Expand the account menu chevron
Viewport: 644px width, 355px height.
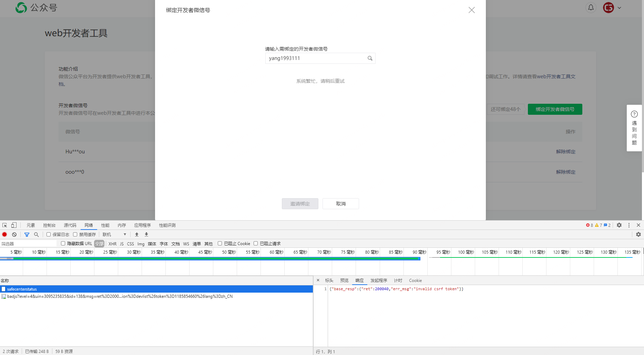click(619, 8)
